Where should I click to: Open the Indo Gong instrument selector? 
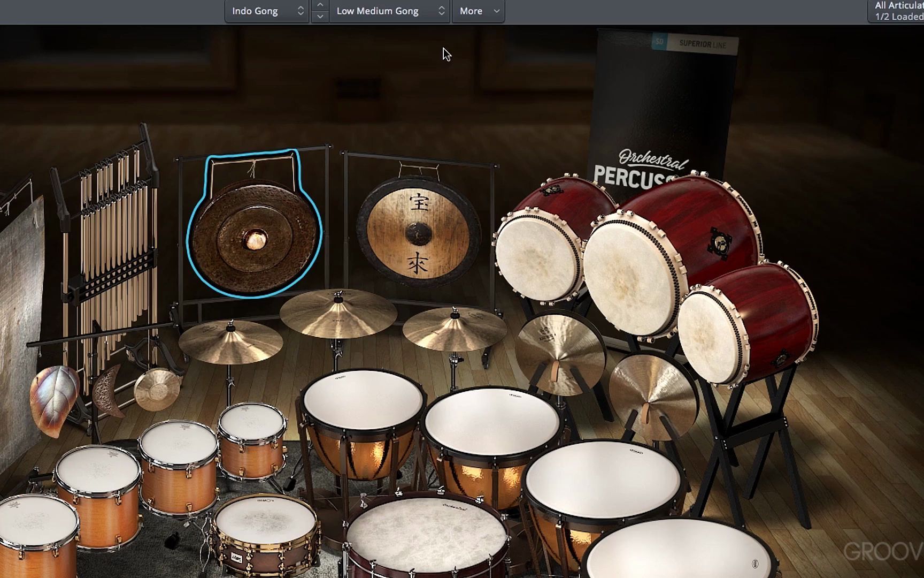coord(266,11)
